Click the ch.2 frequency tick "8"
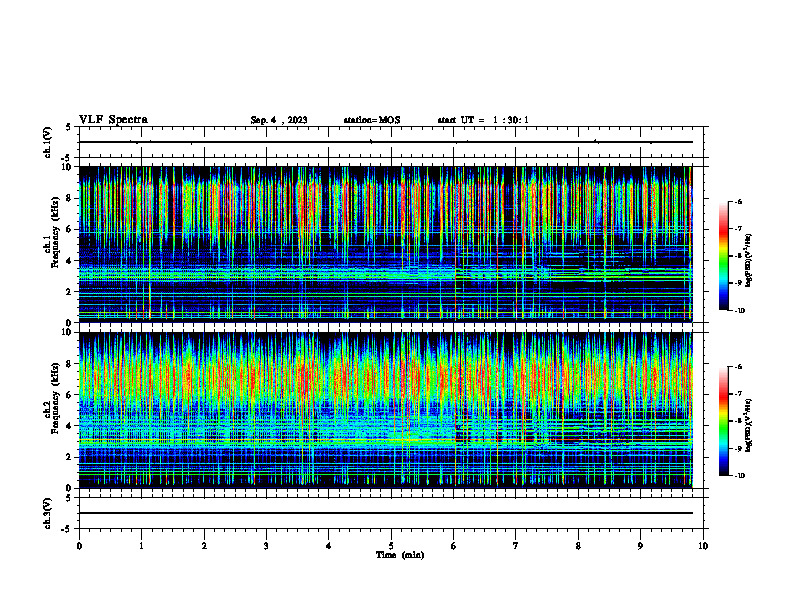This screenshot has height=612, width=792. point(70,364)
